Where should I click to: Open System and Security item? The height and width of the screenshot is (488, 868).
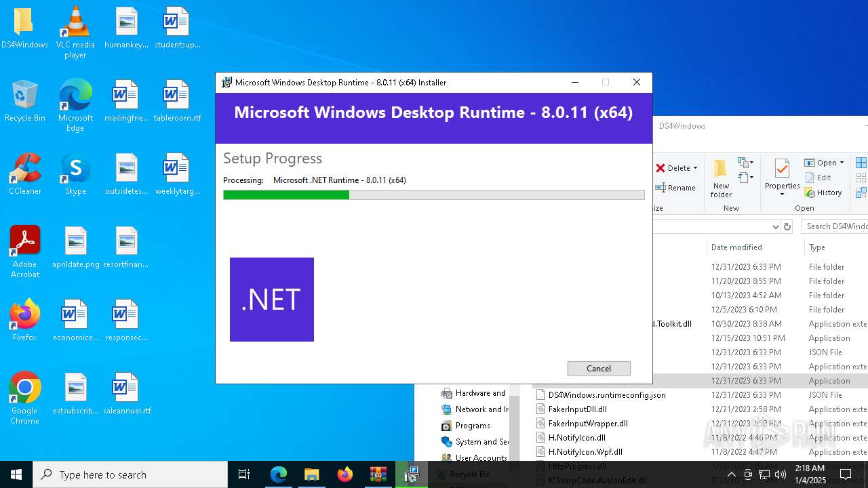tap(474, 442)
